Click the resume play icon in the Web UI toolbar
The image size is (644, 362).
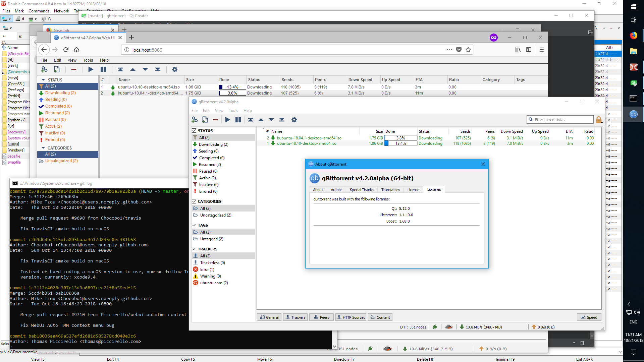click(x=91, y=69)
